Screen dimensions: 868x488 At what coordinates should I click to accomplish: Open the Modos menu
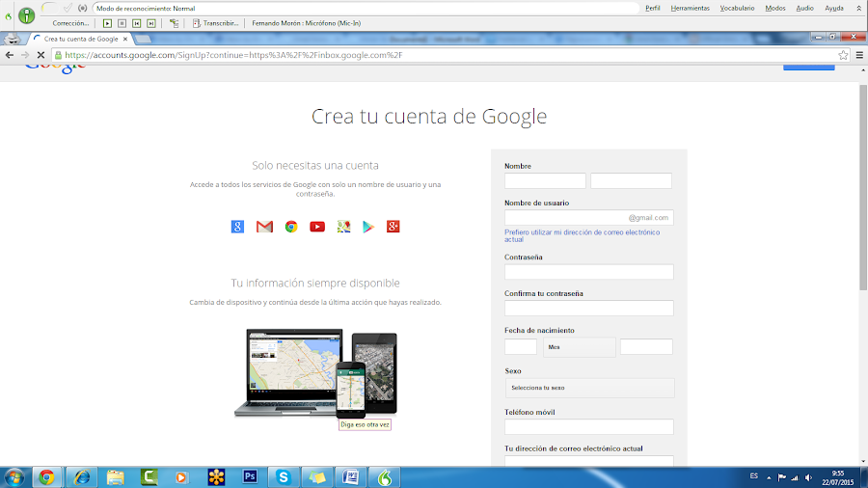775,9
